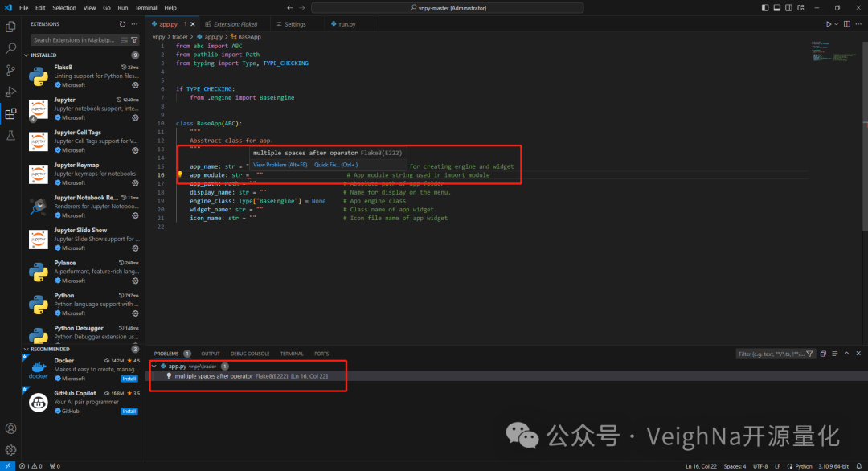The height and width of the screenshot is (471, 868).
Task: Open the Testing flask icon view
Action: pyautogui.click(x=10, y=135)
